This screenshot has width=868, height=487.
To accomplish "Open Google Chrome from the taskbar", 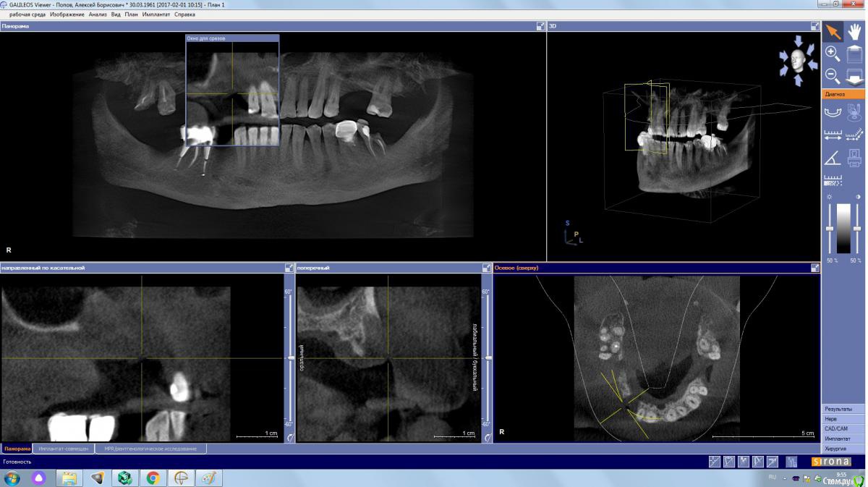I will pos(153,478).
